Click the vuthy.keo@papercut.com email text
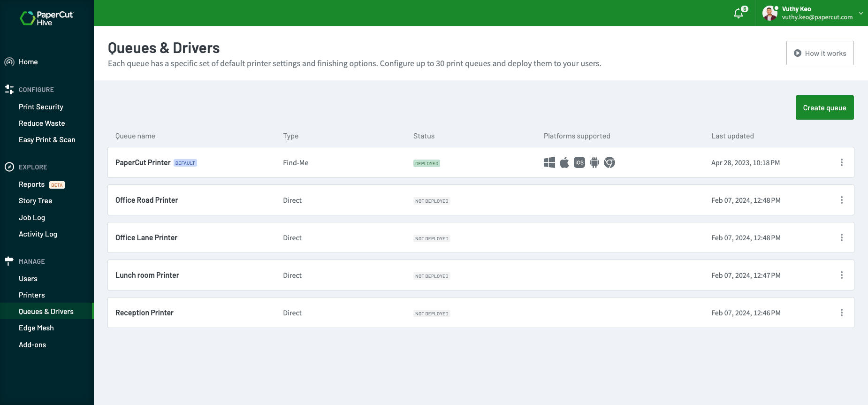This screenshot has height=405, width=868. [817, 17]
